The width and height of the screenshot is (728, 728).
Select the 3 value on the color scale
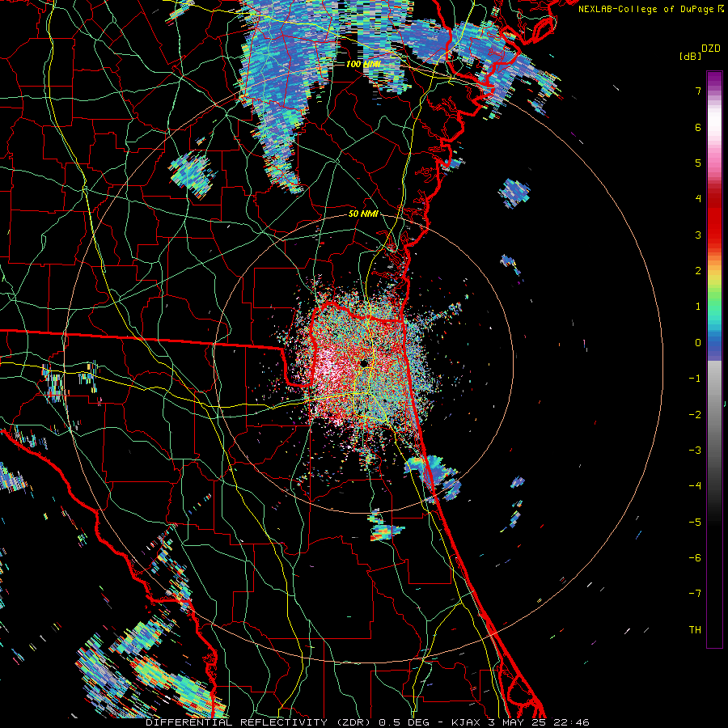[x=698, y=235]
